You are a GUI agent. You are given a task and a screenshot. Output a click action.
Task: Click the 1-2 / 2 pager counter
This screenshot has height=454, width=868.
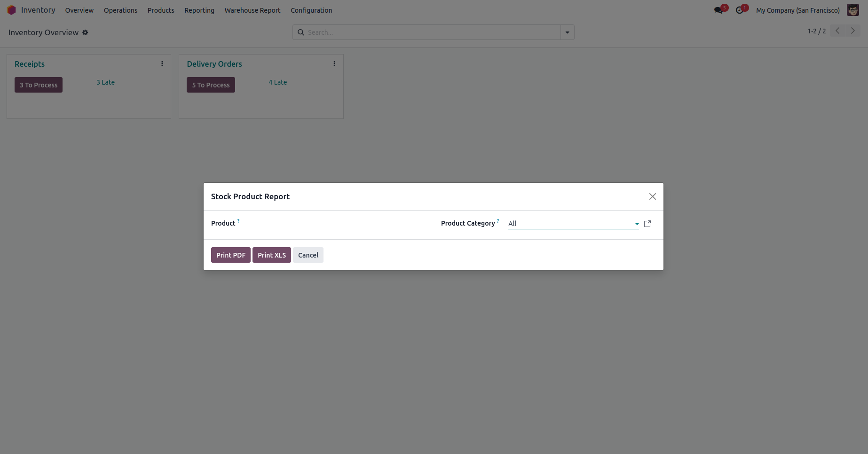[817, 31]
